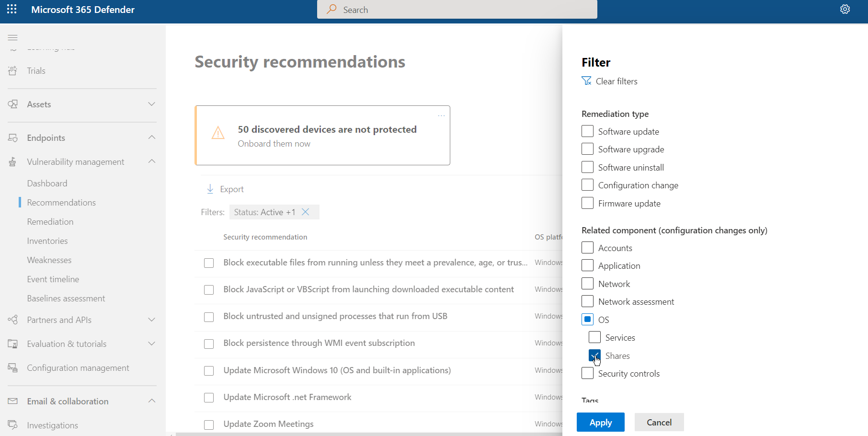Click the Clear filters funnel icon
The width and height of the screenshot is (868, 436).
click(586, 81)
